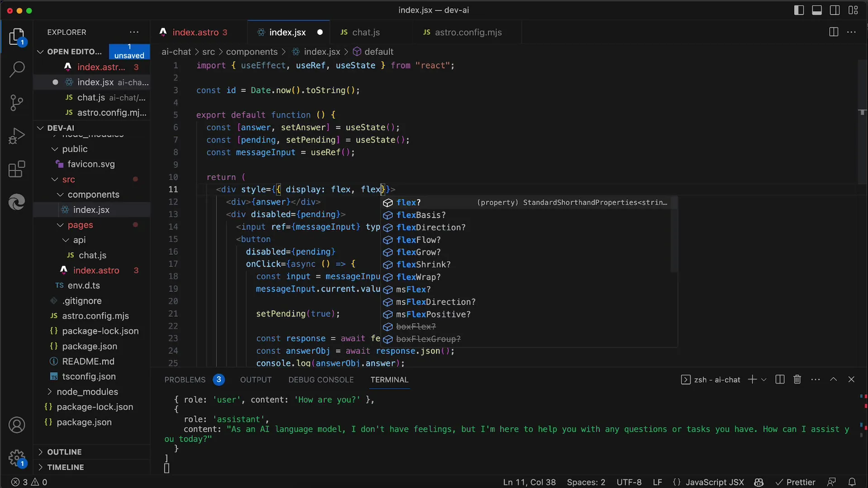The height and width of the screenshot is (488, 868).
Task: Click components in breadcrumb path
Action: (252, 52)
